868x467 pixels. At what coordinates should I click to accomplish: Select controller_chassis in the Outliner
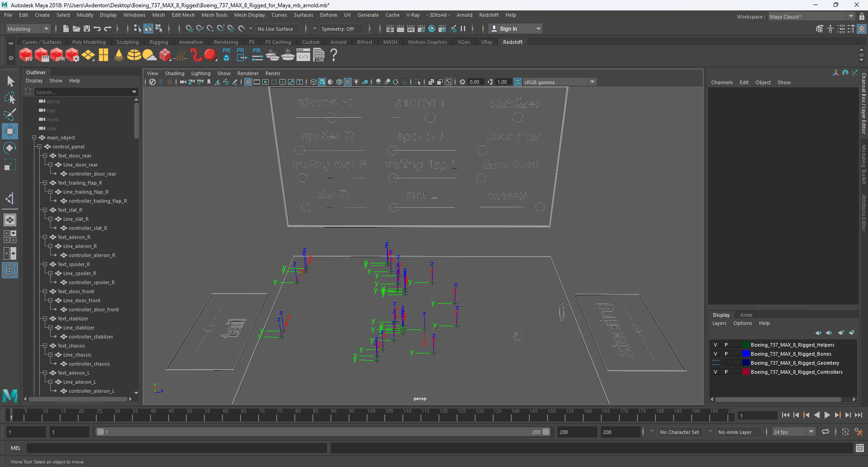pos(89,364)
